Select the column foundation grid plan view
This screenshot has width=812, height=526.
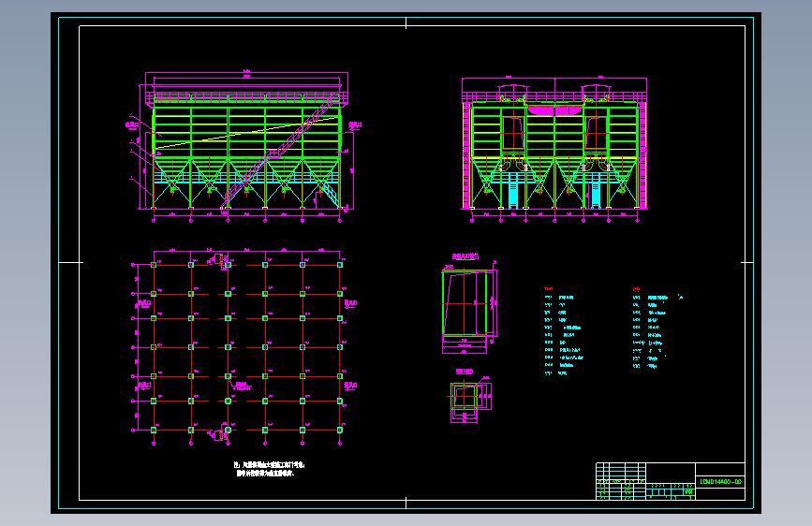pos(244,347)
